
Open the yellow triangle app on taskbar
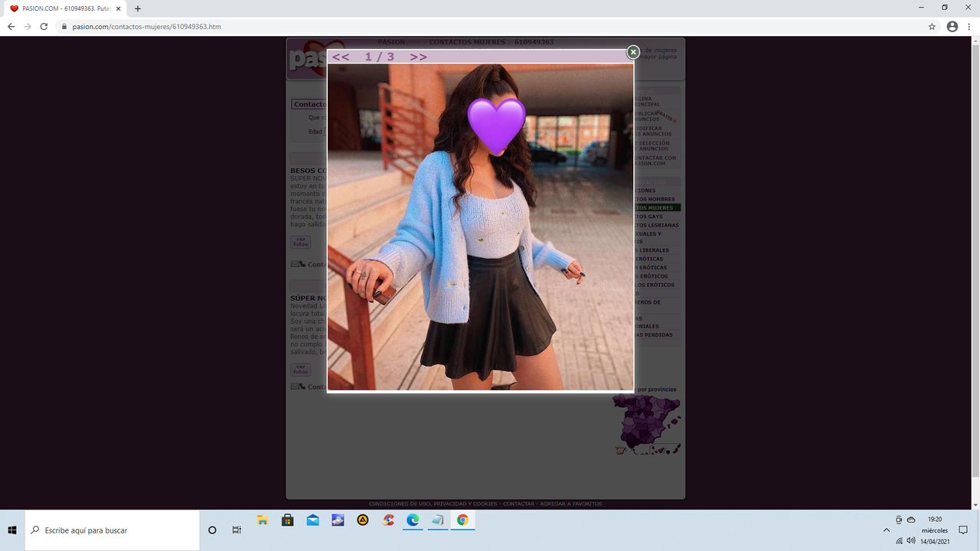coord(363,520)
